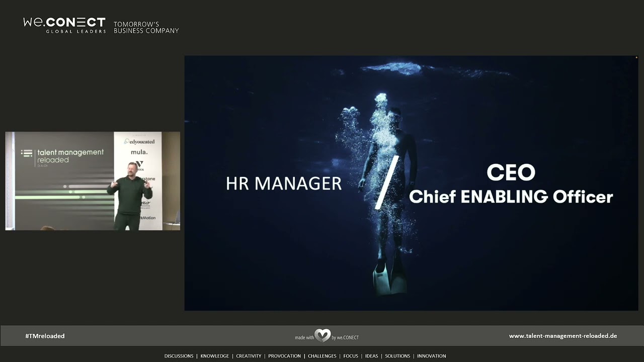Click the #TMreloaded hashtag
The image size is (644, 362).
(x=45, y=336)
